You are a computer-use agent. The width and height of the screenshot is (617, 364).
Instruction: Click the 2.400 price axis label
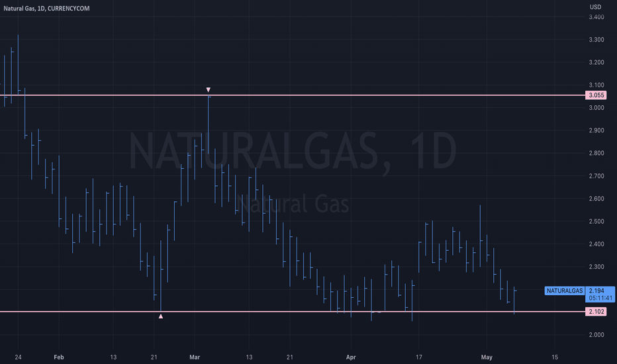coord(596,244)
